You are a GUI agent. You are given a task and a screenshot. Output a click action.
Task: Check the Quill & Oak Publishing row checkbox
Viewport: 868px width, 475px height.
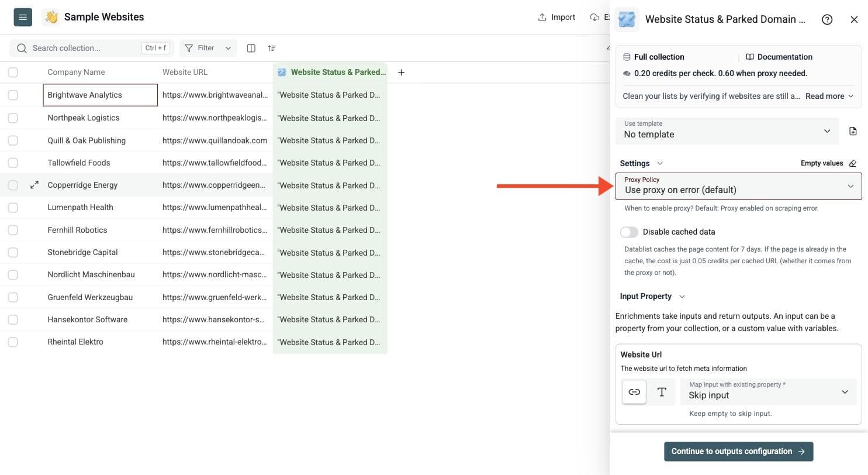[x=13, y=140]
